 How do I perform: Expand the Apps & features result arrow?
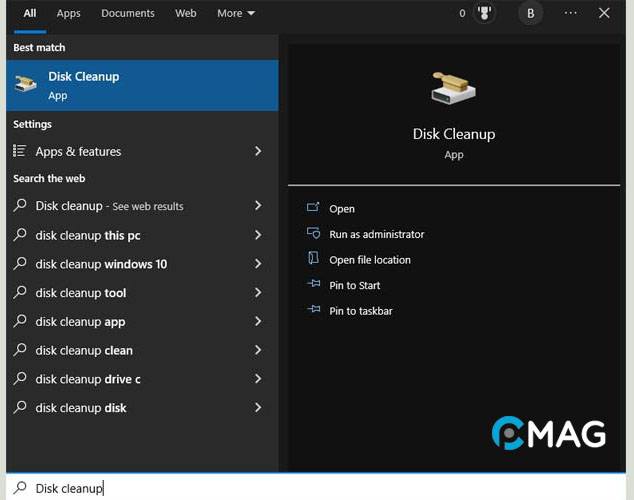[258, 151]
